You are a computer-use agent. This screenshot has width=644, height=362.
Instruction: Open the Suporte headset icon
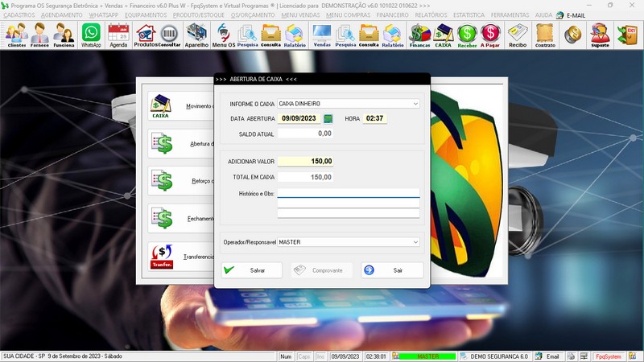[600, 35]
